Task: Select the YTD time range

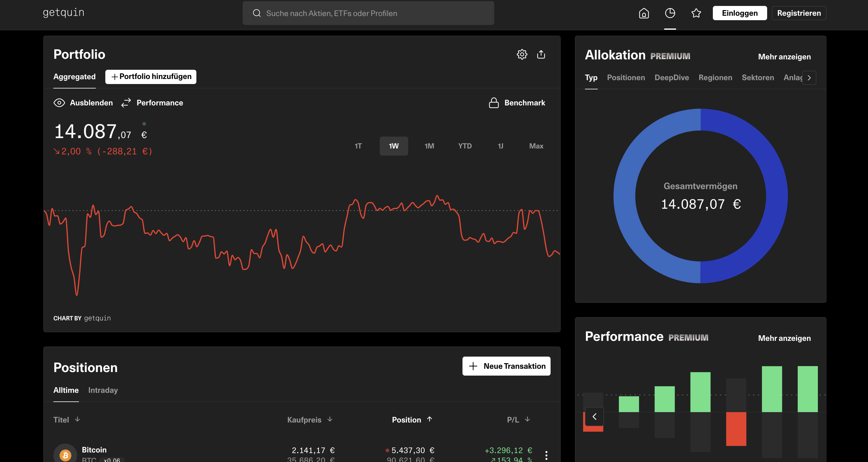Action: [465, 146]
